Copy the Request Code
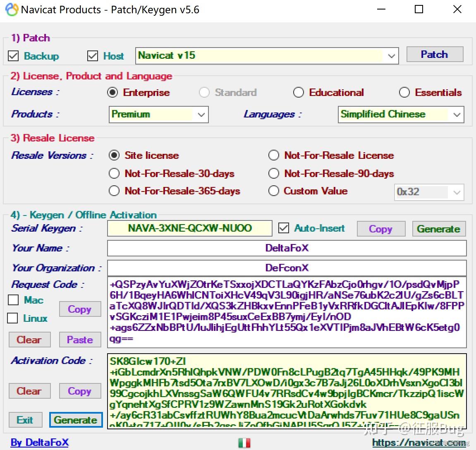The height and width of the screenshot is (450, 476). pyautogui.click(x=80, y=309)
